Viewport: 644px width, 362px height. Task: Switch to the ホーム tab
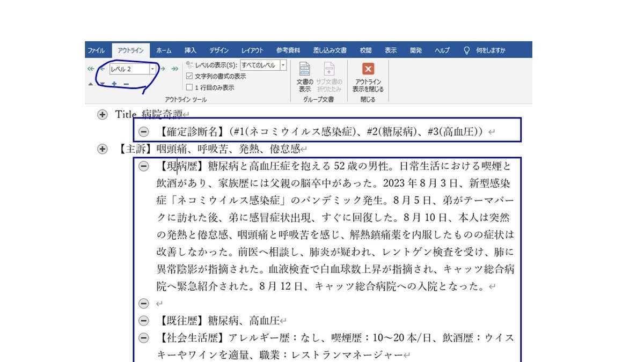coord(164,50)
